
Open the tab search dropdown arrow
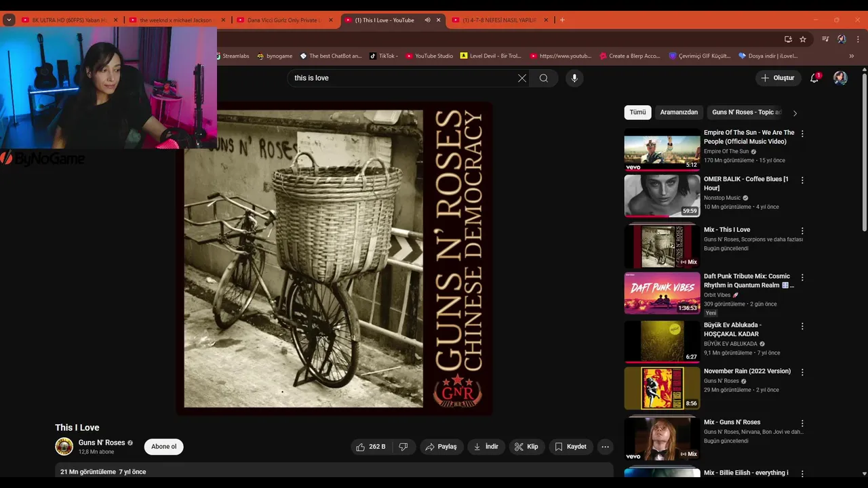pos(9,20)
